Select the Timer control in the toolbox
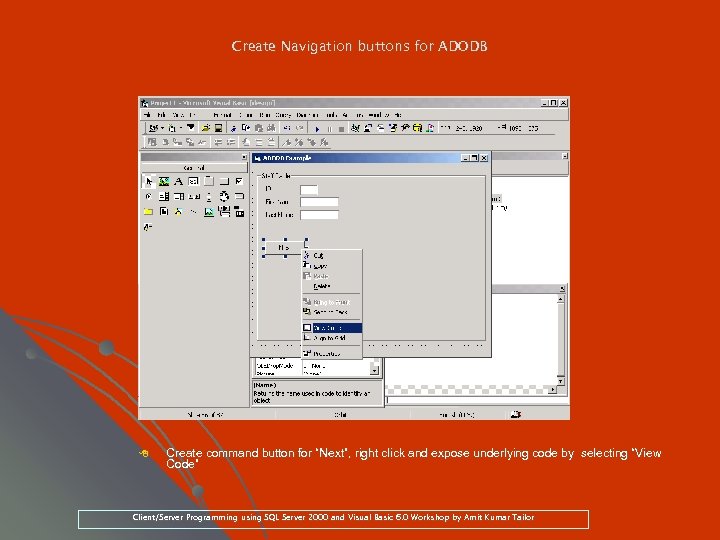720x540 pixels. pyautogui.click(x=224, y=197)
